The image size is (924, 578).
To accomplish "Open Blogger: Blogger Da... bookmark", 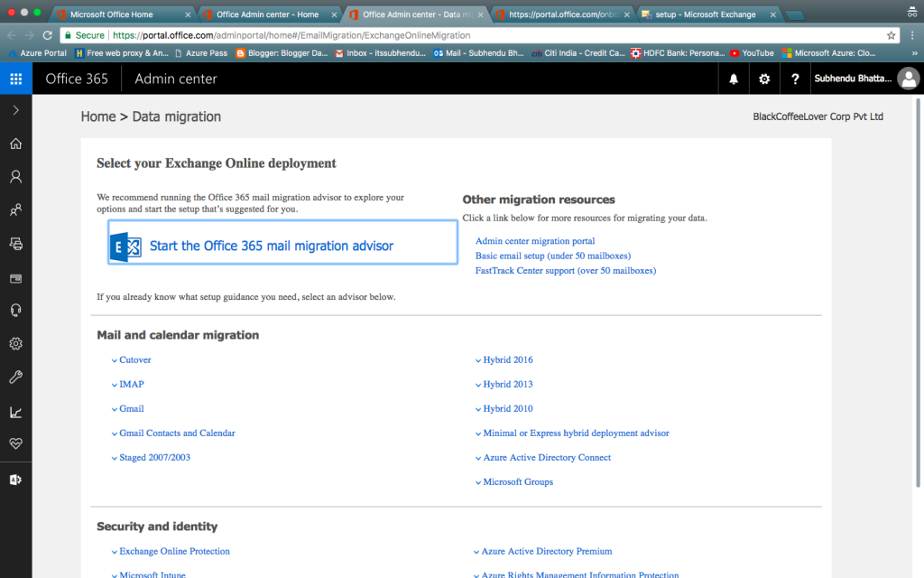I will tap(282, 53).
